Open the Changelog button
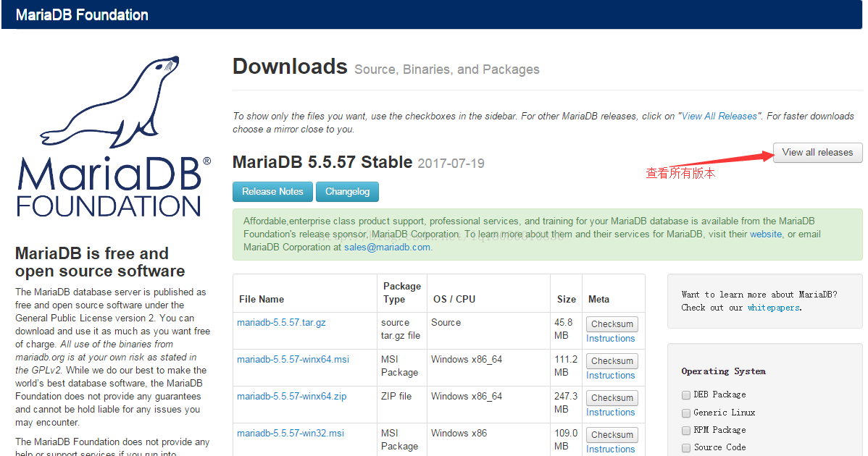The image size is (868, 456). tap(347, 192)
